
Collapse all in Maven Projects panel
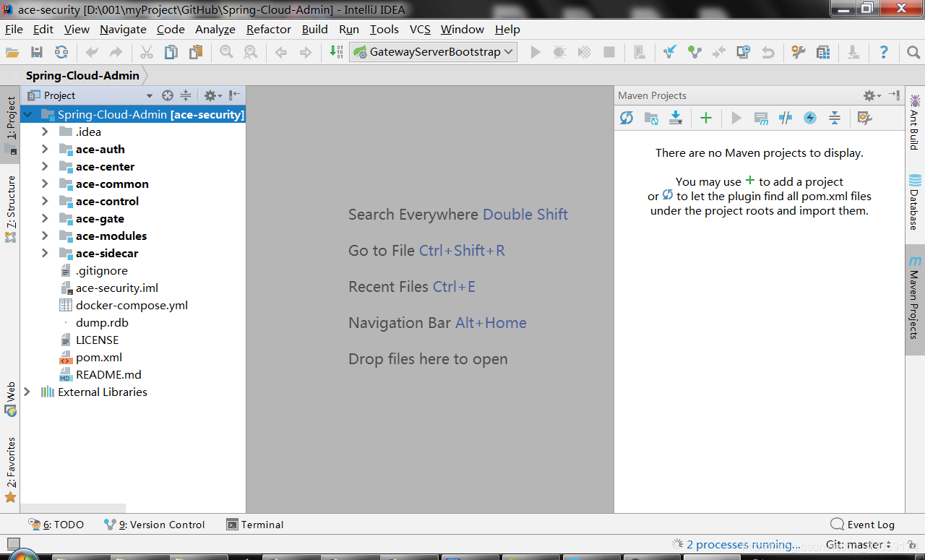tap(835, 118)
